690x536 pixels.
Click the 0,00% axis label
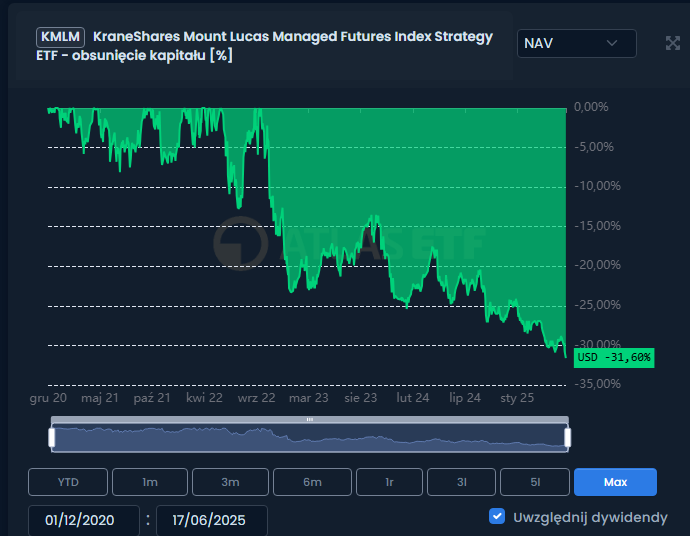pyautogui.click(x=591, y=107)
